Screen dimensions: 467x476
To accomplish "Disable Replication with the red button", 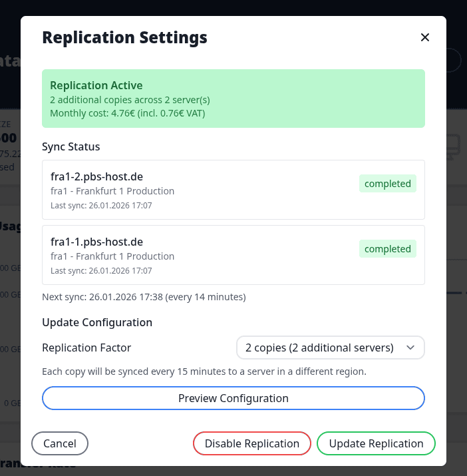I will tap(252, 443).
